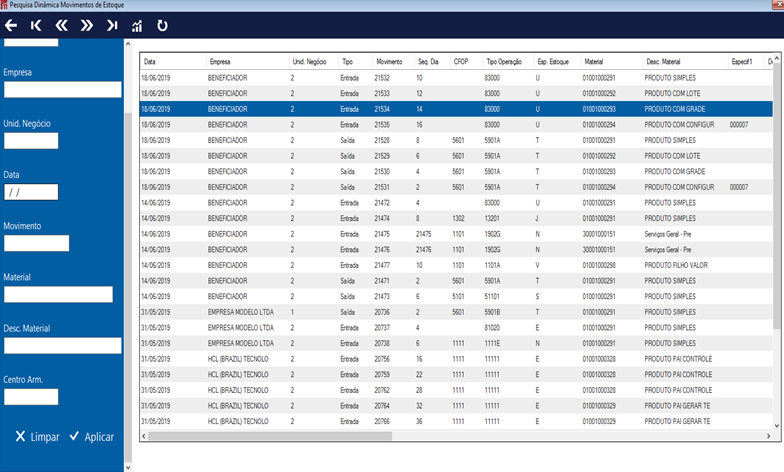The width and height of the screenshot is (784, 472).
Task: Select the row with movimento 20759
Action: click(x=456, y=374)
